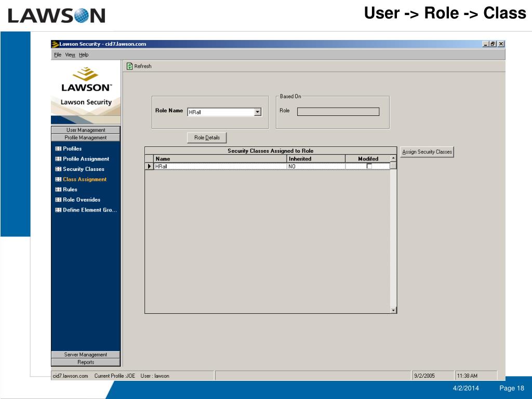Click the Class Assignment grid icon
Screen dimensions: 532x399
(x=58, y=179)
